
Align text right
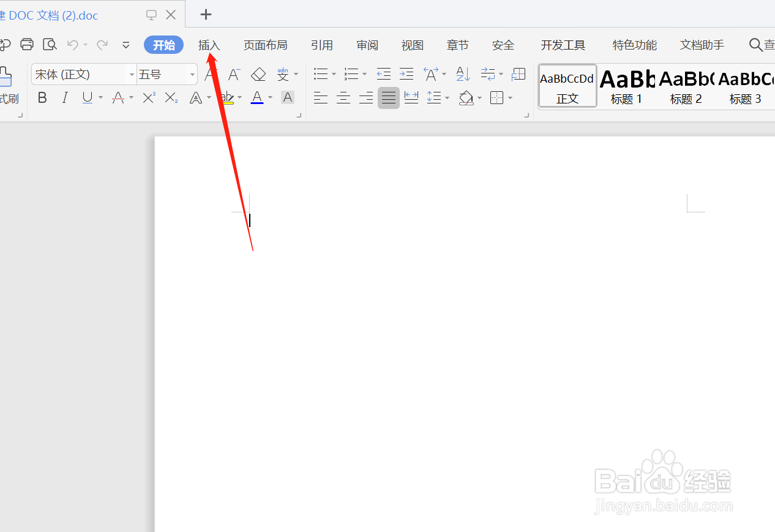pyautogui.click(x=366, y=97)
